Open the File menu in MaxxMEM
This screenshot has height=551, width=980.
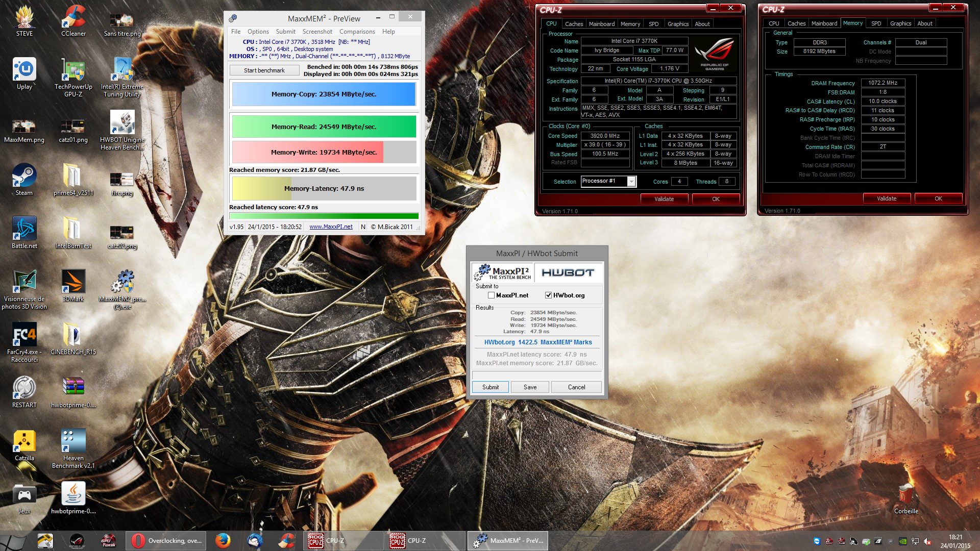coord(236,32)
